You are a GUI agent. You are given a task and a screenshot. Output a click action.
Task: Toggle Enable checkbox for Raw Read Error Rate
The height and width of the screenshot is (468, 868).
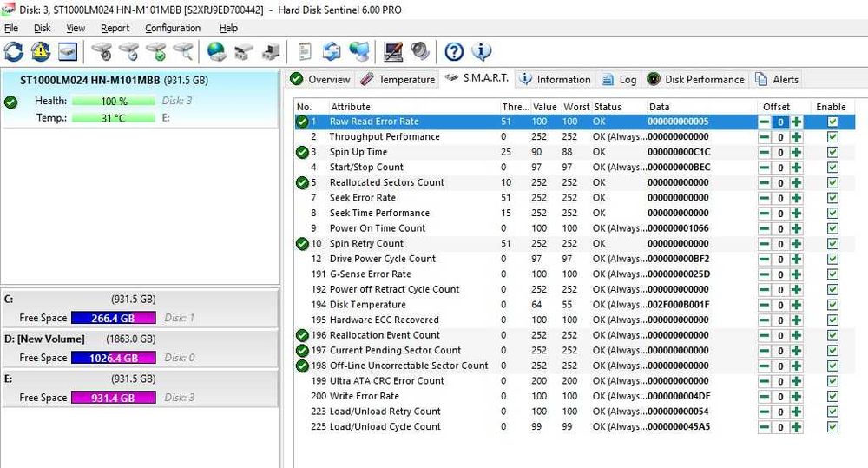point(832,122)
